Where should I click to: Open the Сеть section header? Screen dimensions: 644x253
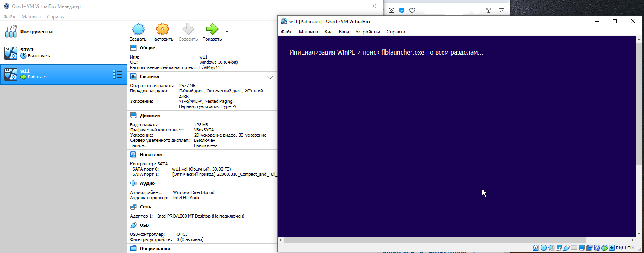(146, 207)
